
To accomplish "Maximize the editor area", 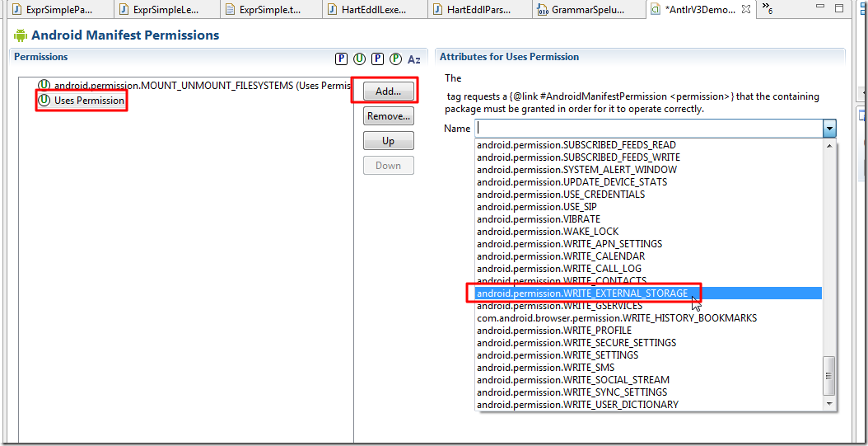I will coord(839,8).
